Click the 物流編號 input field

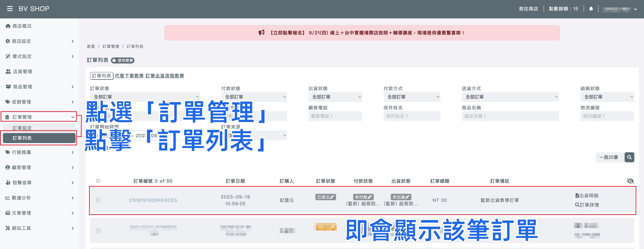click(x=607, y=116)
